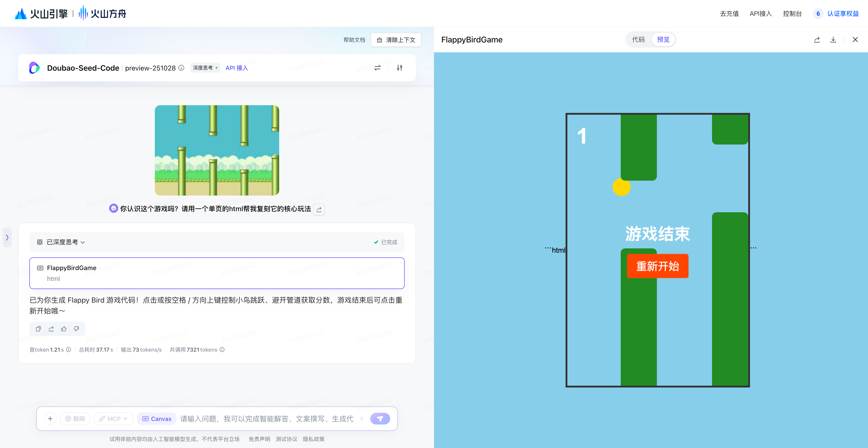
Task: Open the MCP dropdown
Action: 113,419
